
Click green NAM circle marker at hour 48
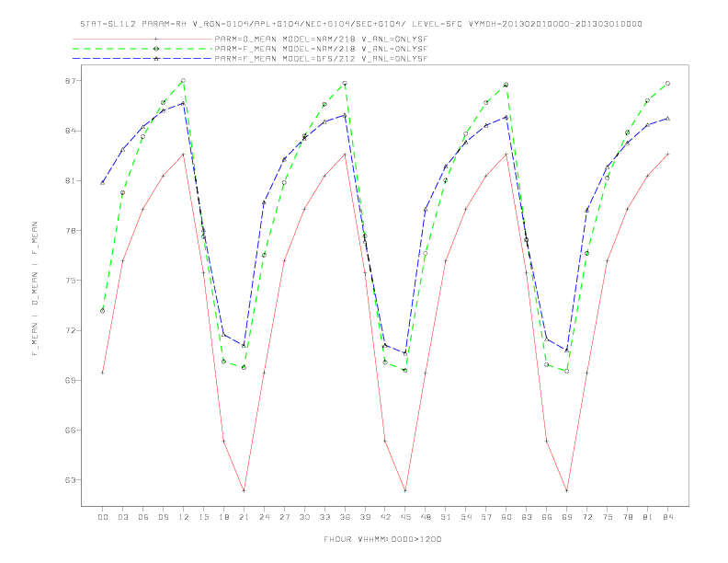pyautogui.click(x=426, y=253)
